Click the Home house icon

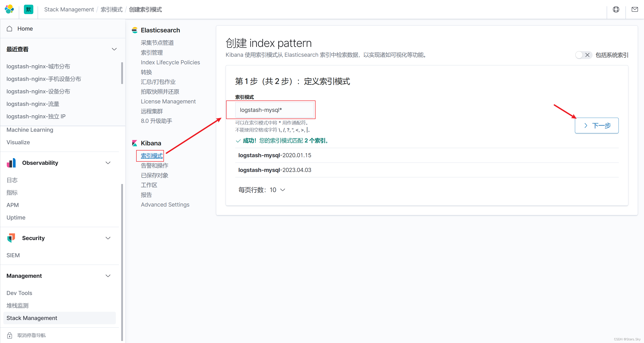point(9,28)
